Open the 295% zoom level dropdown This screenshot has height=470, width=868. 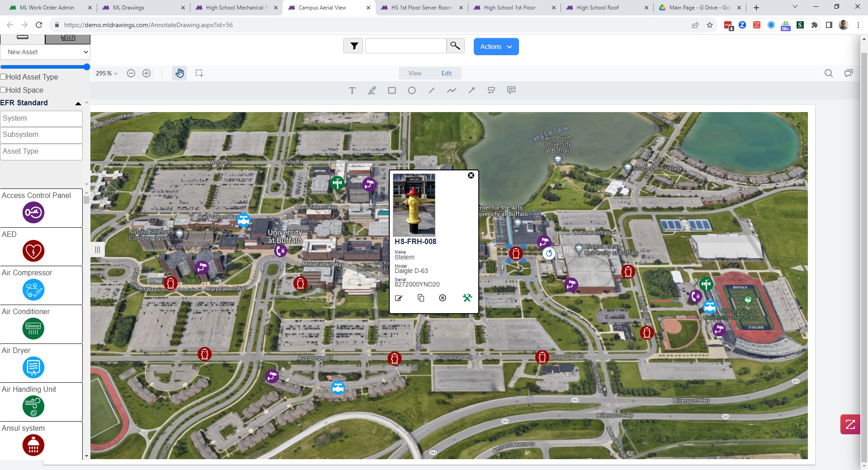pos(107,73)
